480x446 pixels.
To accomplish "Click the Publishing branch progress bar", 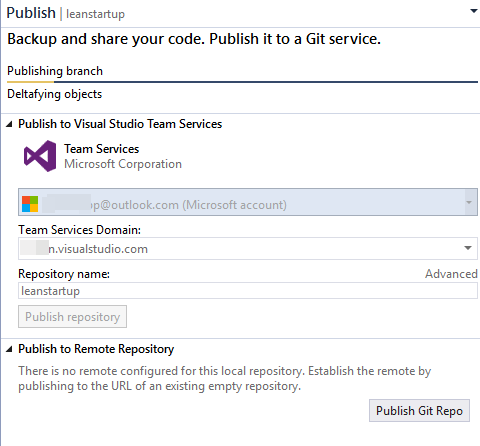I will [x=242, y=82].
